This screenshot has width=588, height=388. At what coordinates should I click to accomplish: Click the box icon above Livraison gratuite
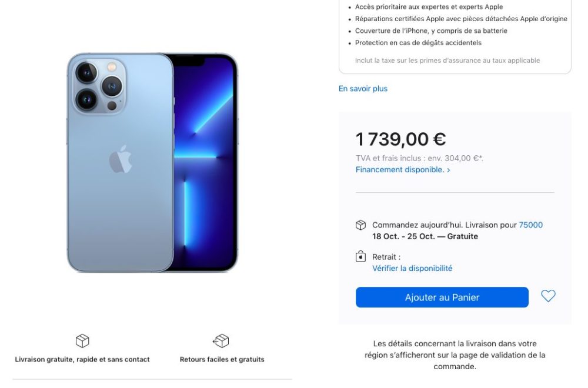pos(82,341)
